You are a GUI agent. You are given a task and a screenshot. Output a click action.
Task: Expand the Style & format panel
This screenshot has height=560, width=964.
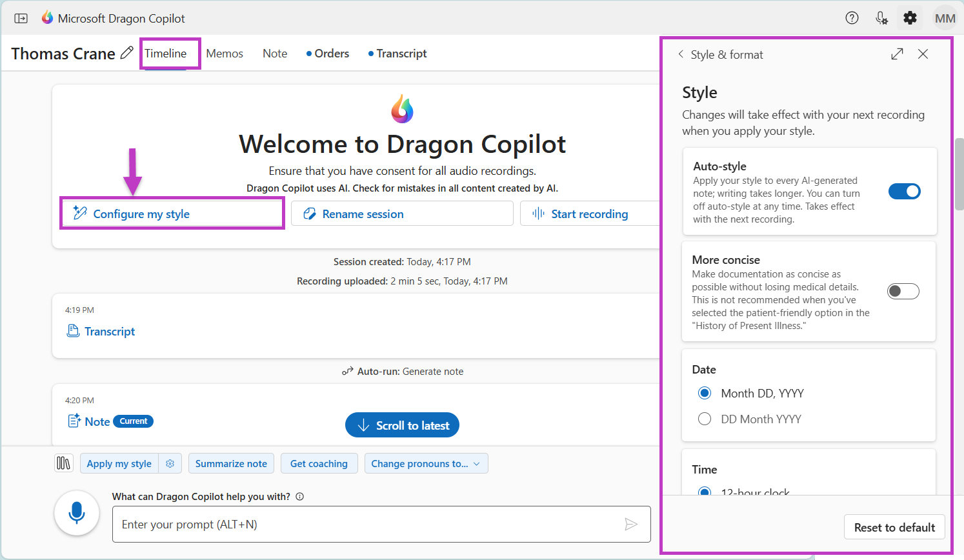click(x=897, y=54)
